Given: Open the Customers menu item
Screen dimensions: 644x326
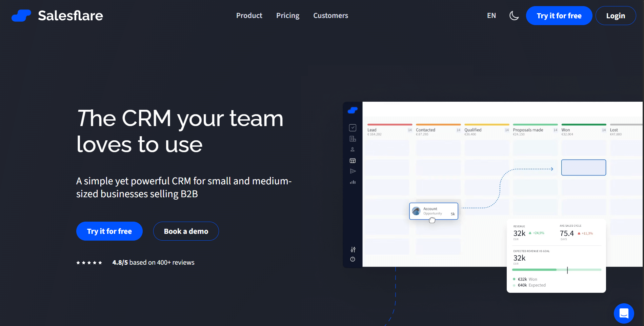Looking at the screenshot, I should pos(330,16).
